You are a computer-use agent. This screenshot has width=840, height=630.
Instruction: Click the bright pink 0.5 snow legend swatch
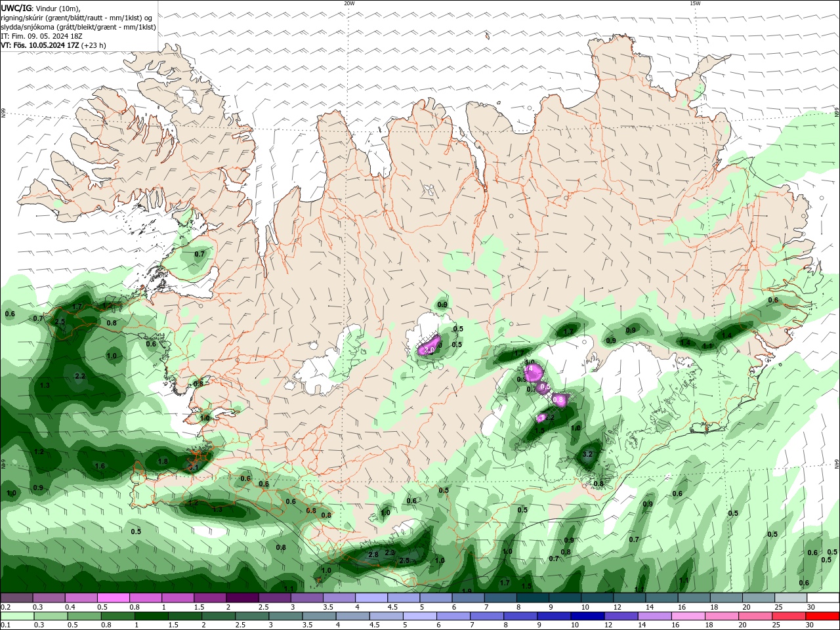pos(113,598)
